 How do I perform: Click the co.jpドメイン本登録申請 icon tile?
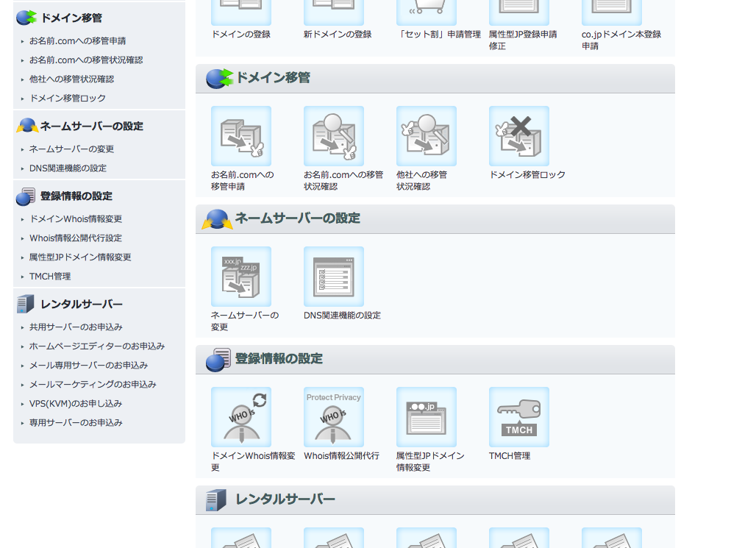(611, 13)
